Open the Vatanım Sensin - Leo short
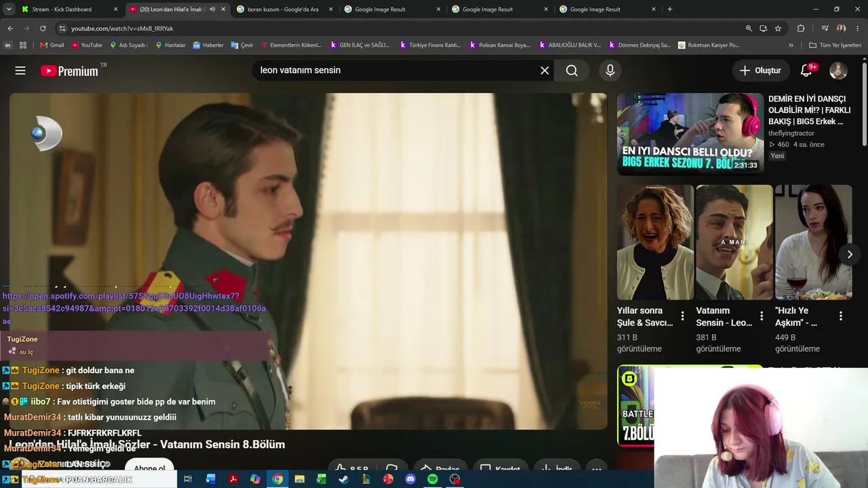 pos(734,242)
